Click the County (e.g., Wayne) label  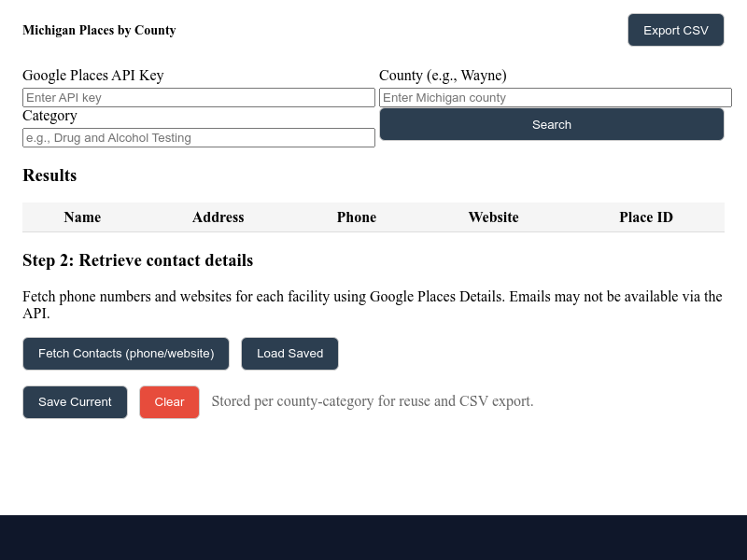click(443, 76)
